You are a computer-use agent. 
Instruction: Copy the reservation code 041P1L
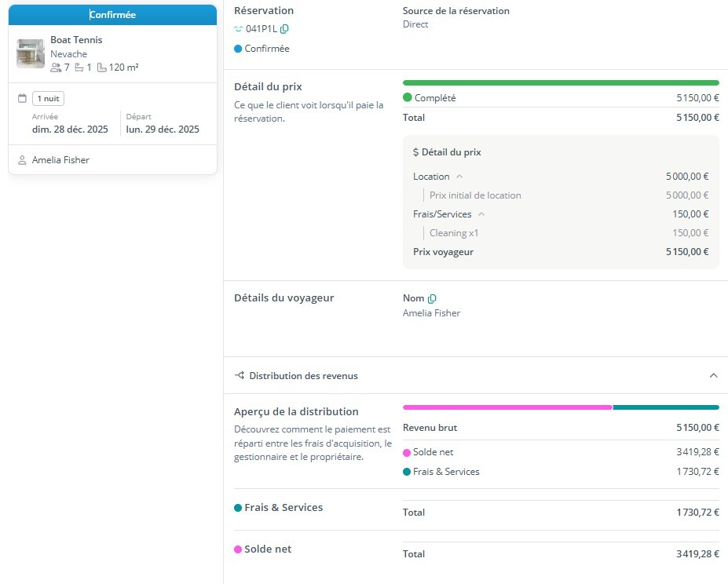point(284,29)
